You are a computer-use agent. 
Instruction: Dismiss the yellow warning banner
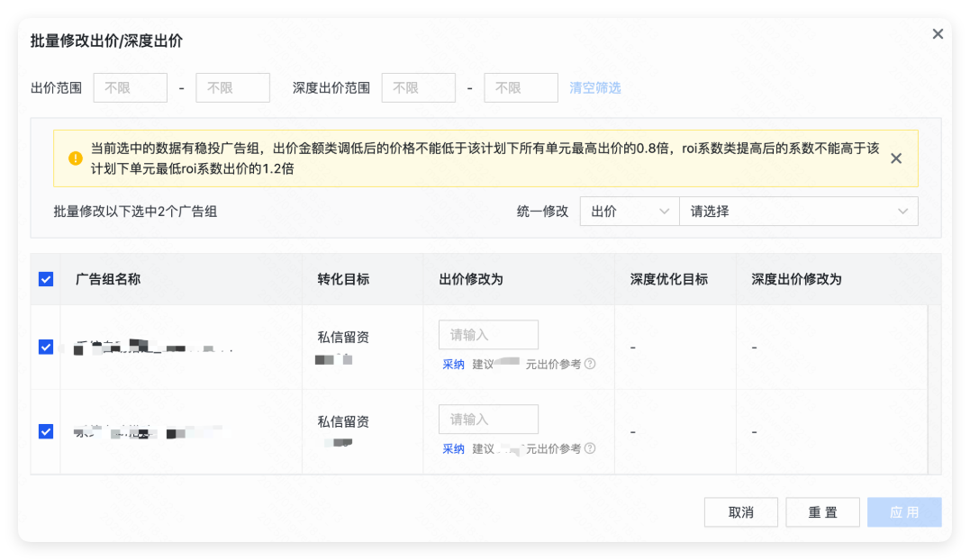coord(896,158)
